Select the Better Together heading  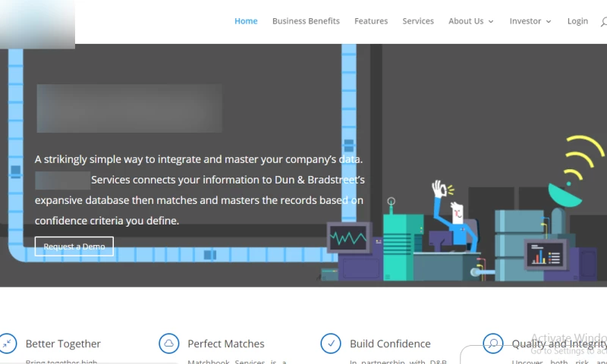(x=63, y=344)
